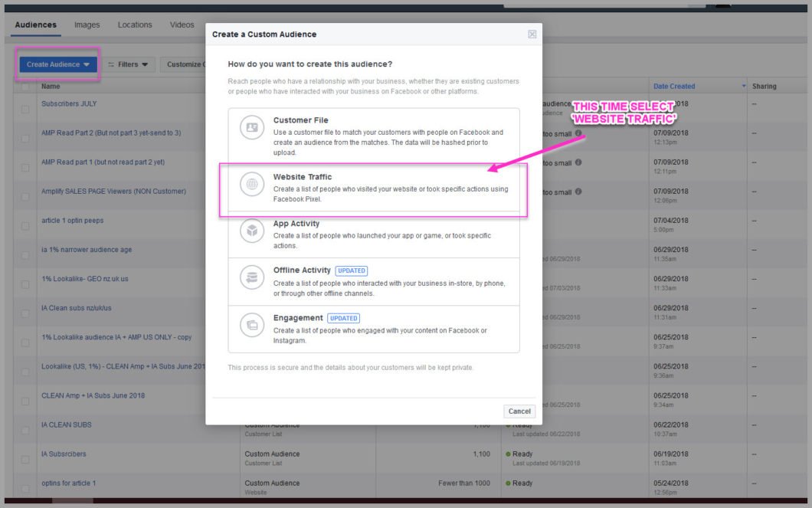Click 'Custom Audience' type in IA Subsrcibers row
This screenshot has width=812, height=508.
[272, 454]
